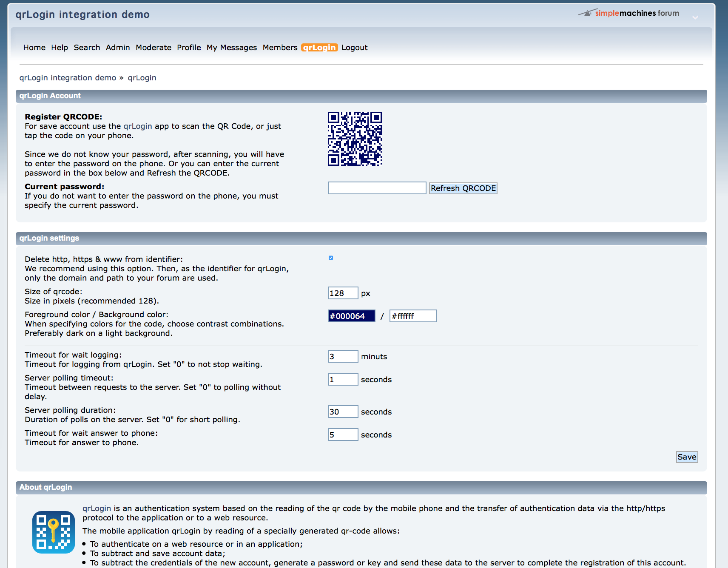Open the Moderate menu item

pos(154,48)
